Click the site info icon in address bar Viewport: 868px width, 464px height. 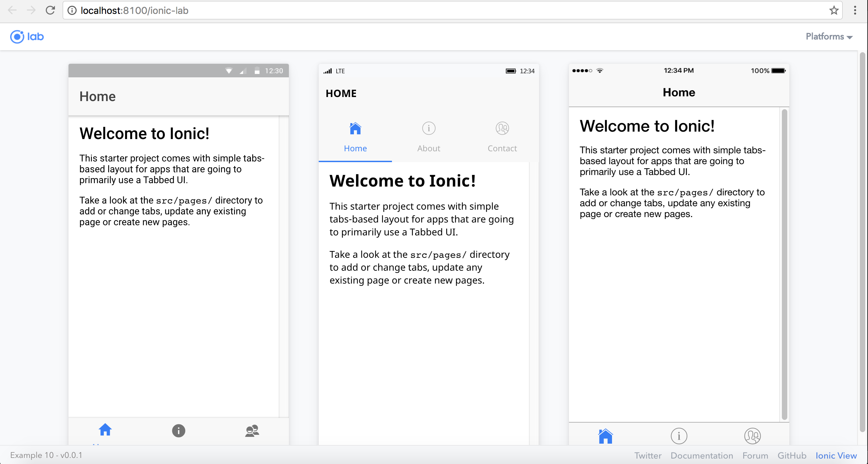tap(72, 11)
